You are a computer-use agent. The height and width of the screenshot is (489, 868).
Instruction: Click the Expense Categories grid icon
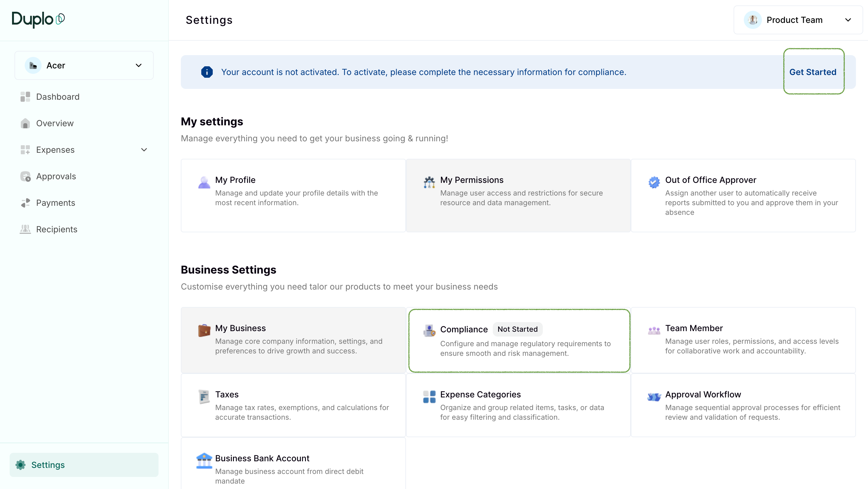click(429, 397)
